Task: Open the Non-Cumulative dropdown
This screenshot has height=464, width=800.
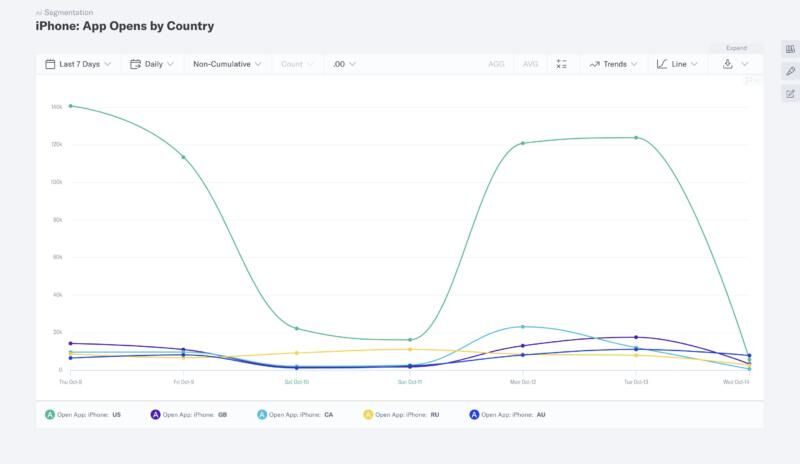Action: point(227,64)
